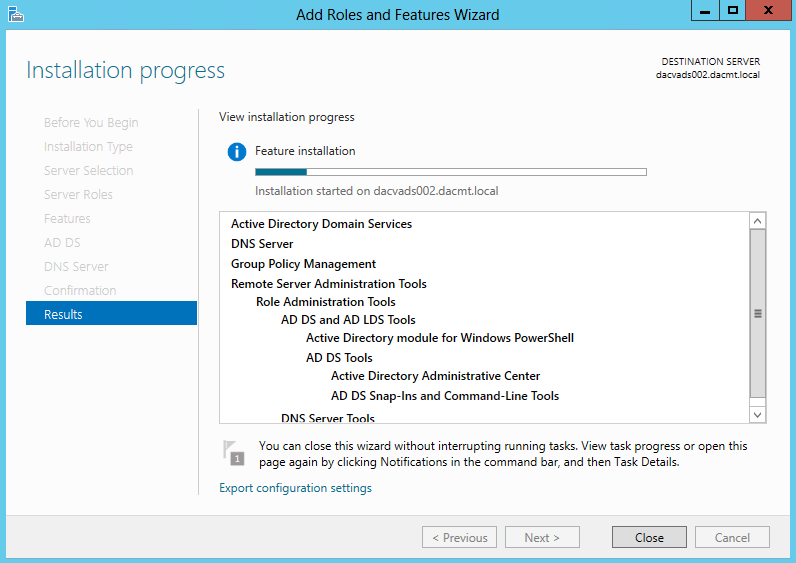The image size is (796, 563).
Task: Click the View installation progress heading
Action: coord(287,117)
